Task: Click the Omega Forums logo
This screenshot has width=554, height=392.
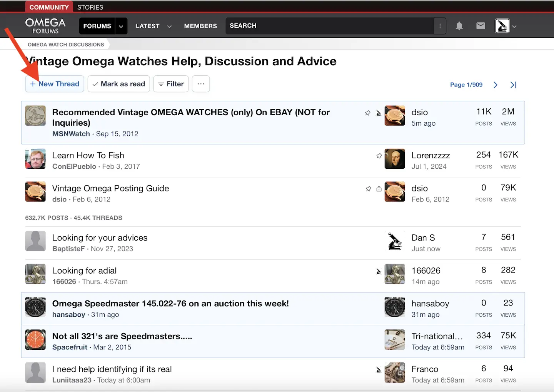Action: 45,26
